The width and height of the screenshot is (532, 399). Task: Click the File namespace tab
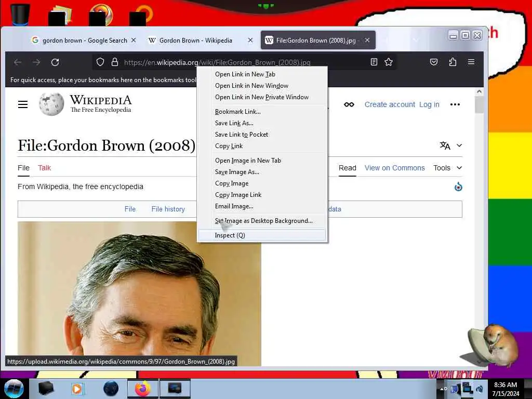[23, 168]
